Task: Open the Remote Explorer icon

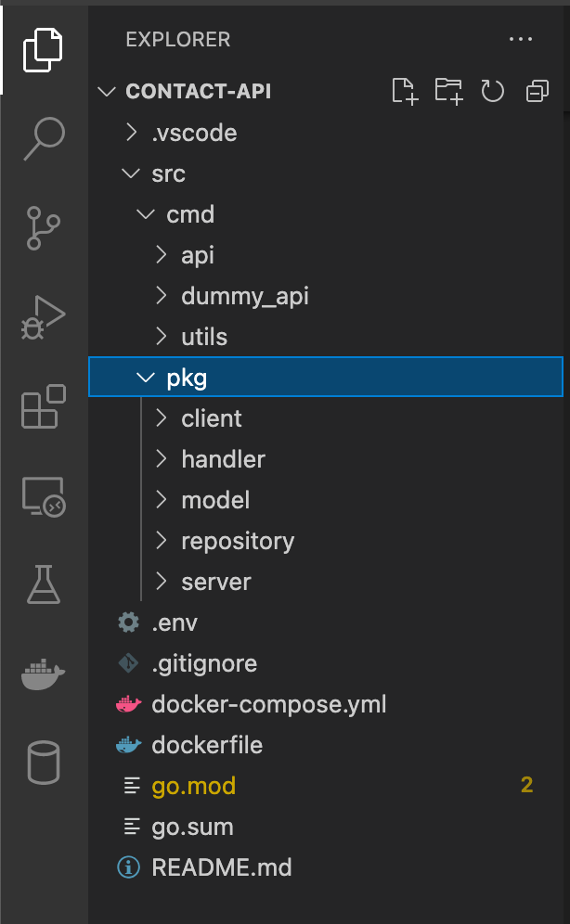Action: pos(44,496)
